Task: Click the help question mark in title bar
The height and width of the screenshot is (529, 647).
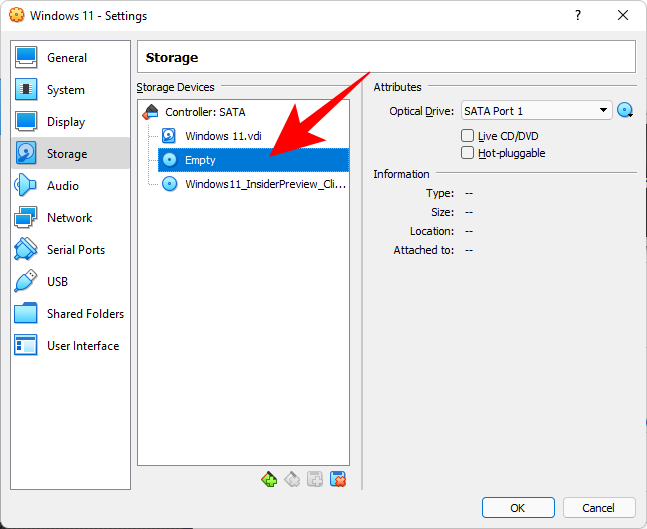Action: click(x=578, y=16)
